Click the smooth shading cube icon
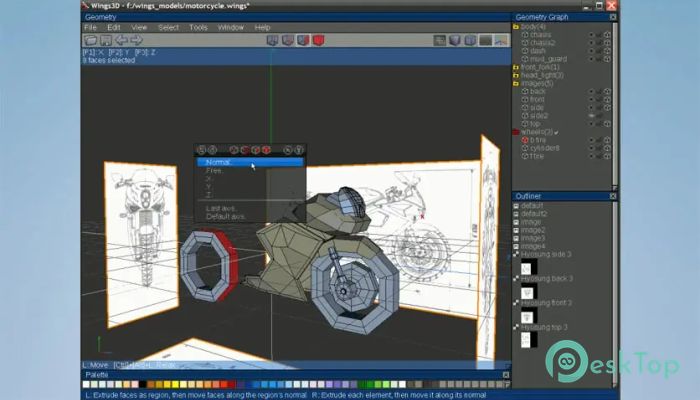This screenshot has height=400, width=700. 455,40
